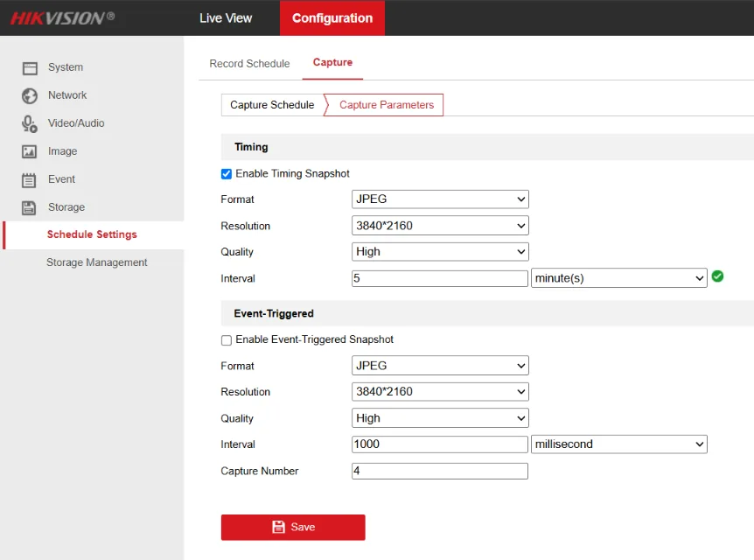This screenshot has height=560, width=754.
Task: Click the Image picture icon
Action: coord(30,151)
